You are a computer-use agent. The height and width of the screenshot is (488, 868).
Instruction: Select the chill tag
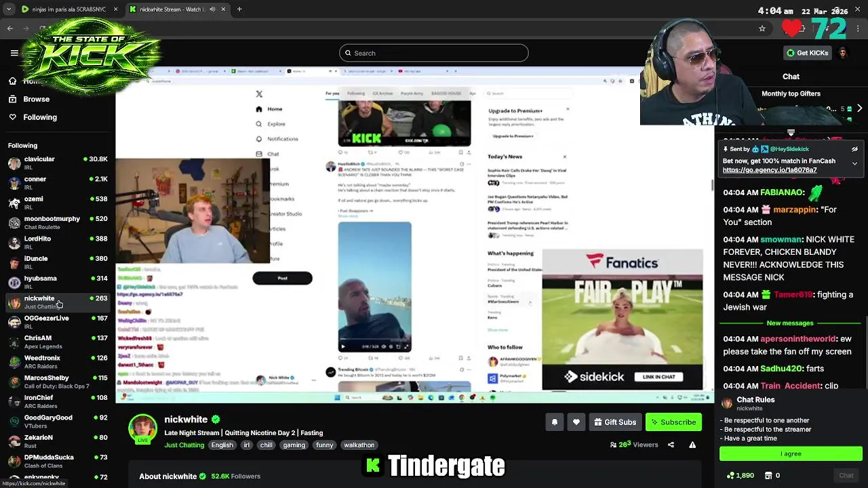point(267,445)
